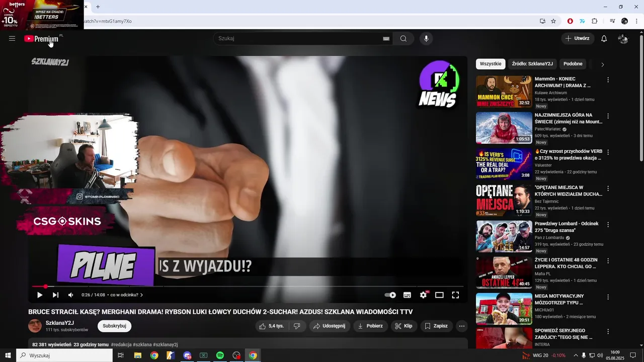
Task: Start voice search with microphone icon
Action: (x=426, y=39)
